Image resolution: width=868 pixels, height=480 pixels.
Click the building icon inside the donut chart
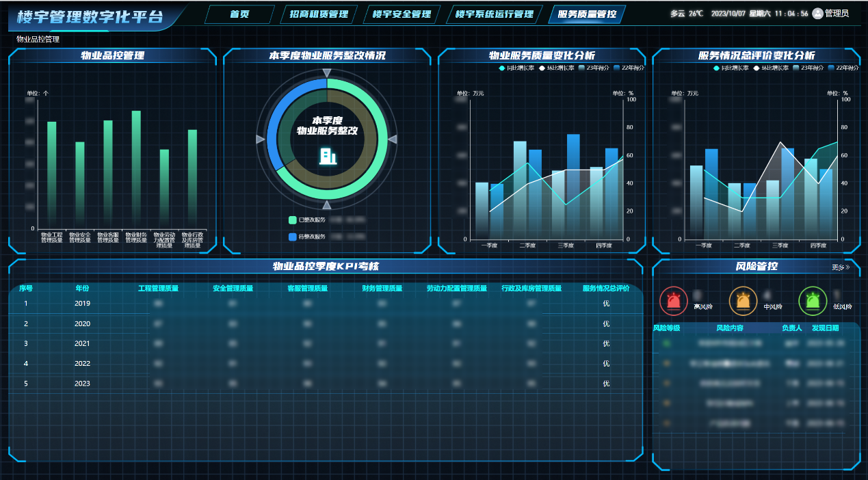tap(328, 156)
